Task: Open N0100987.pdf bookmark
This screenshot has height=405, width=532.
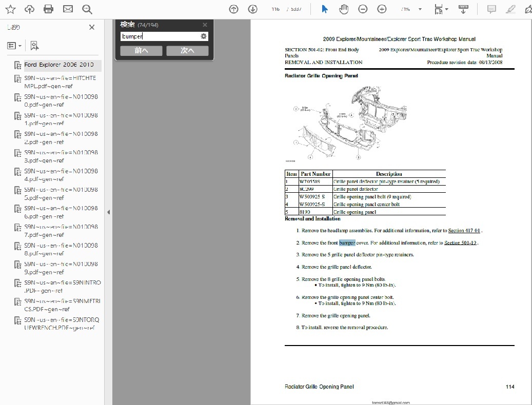Action: (x=61, y=231)
